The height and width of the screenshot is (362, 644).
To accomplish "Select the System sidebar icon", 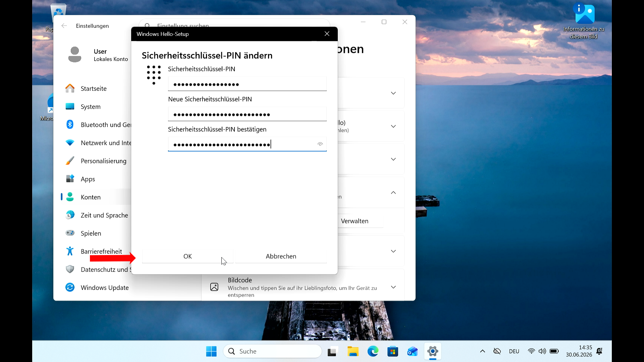I will tap(70, 107).
